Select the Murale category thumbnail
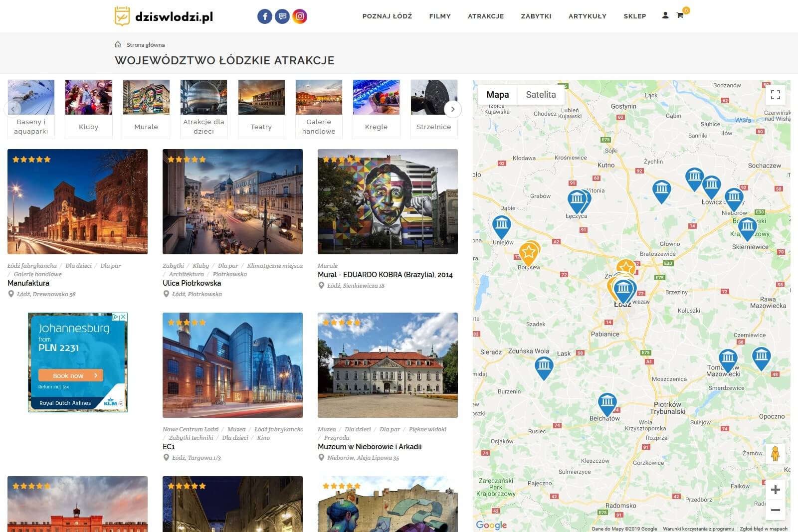The image size is (798, 532). pos(146,108)
